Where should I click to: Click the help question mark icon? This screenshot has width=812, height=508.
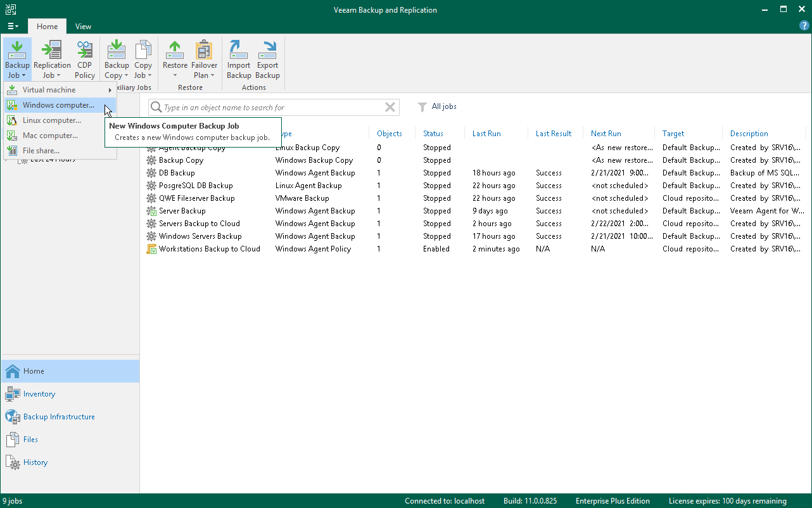tap(804, 26)
